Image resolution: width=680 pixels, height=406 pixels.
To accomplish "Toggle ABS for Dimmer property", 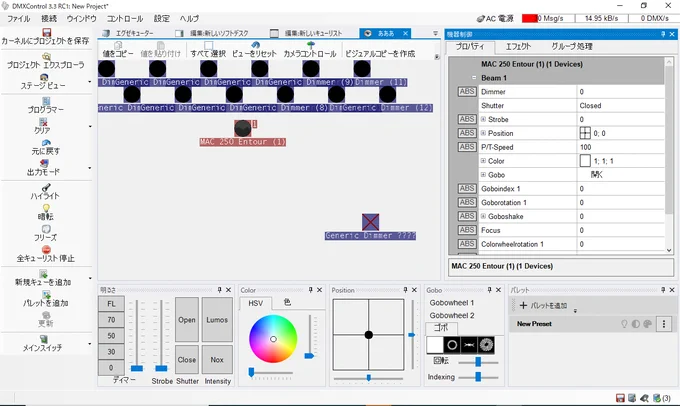I will pyautogui.click(x=467, y=92).
